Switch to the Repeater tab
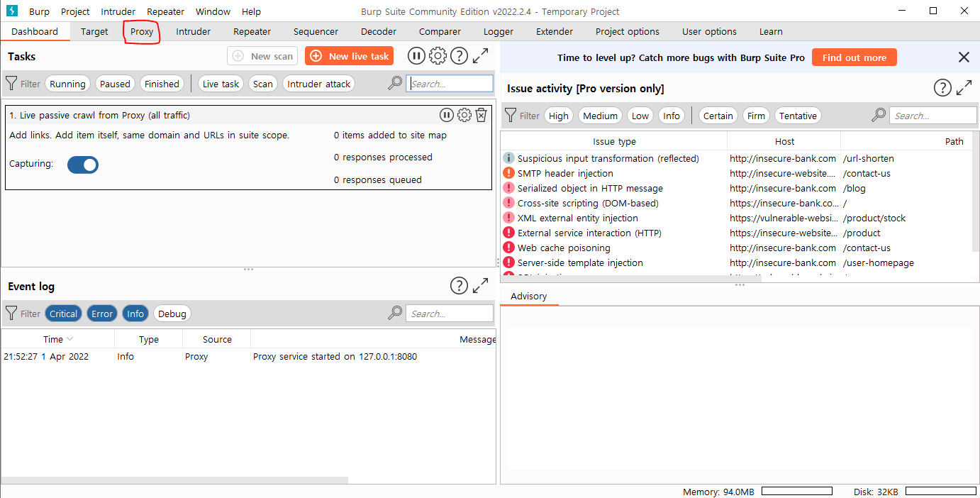Viewport: 980px width, 498px height. (252, 31)
